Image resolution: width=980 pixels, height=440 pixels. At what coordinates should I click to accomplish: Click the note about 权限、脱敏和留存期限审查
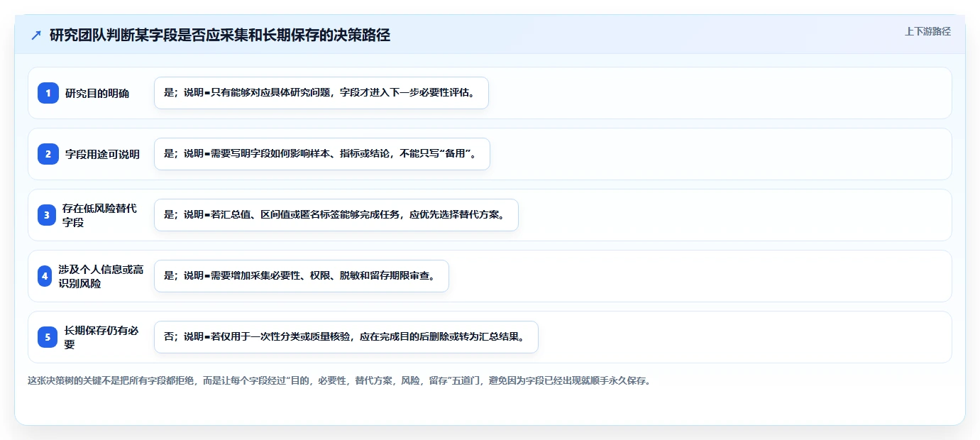pyautogui.click(x=302, y=276)
